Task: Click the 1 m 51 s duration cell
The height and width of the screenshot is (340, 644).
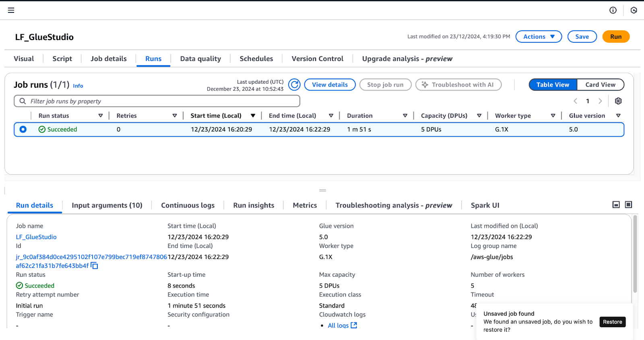Action: pos(359,130)
